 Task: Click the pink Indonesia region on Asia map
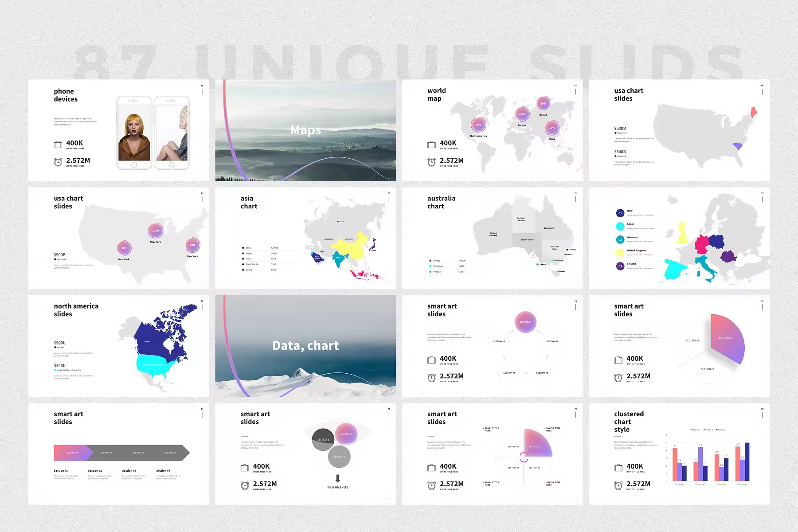[364, 275]
